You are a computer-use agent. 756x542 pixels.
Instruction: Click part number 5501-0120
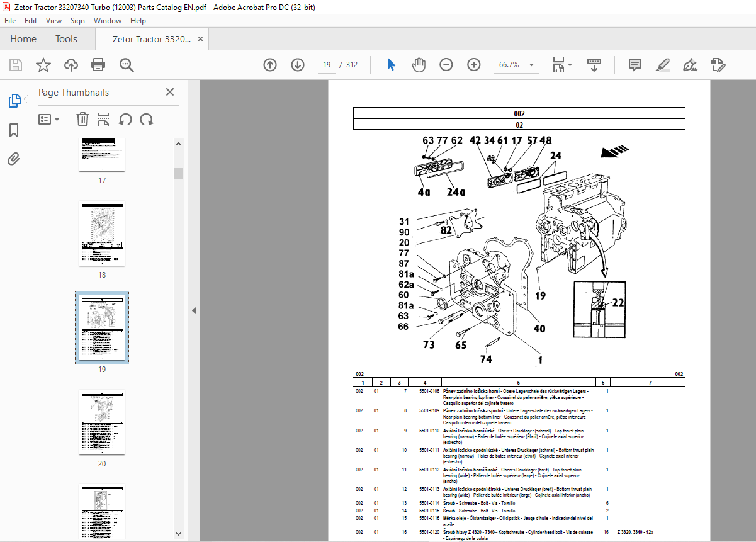pos(428,532)
